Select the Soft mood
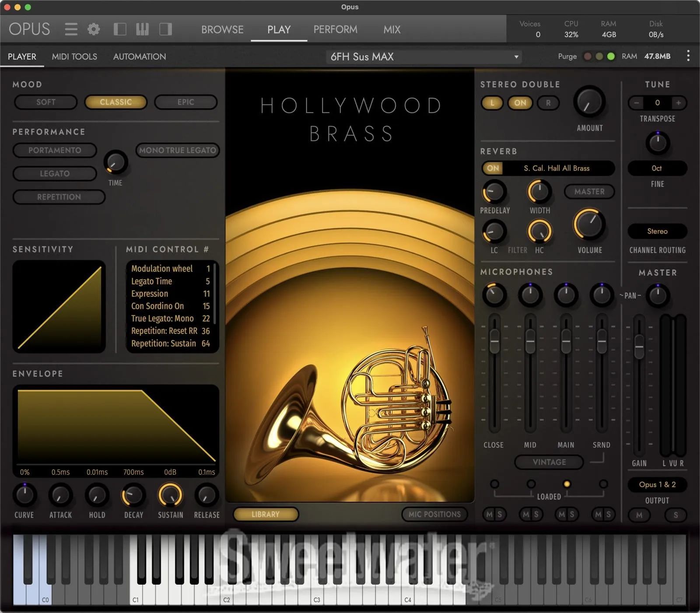 [x=45, y=102]
